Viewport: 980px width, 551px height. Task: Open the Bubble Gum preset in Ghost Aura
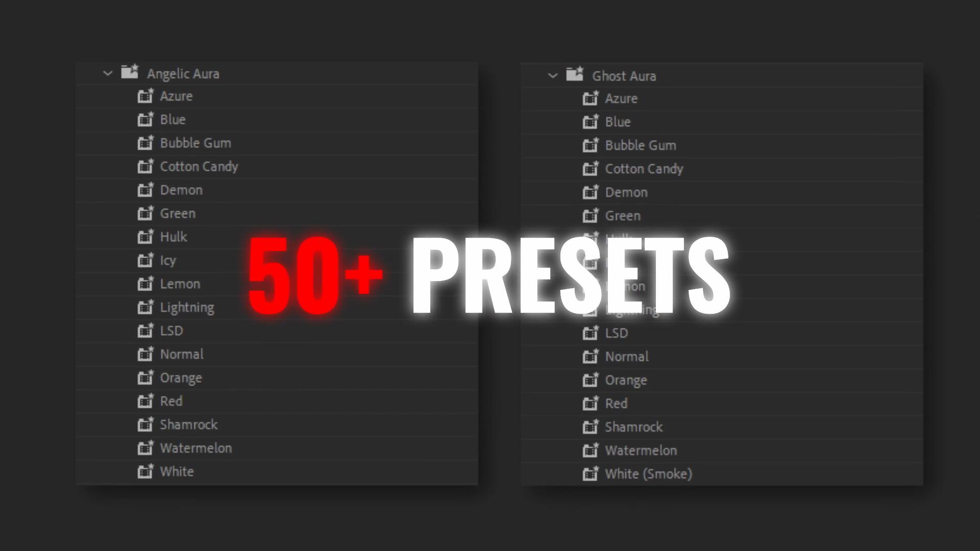(640, 145)
